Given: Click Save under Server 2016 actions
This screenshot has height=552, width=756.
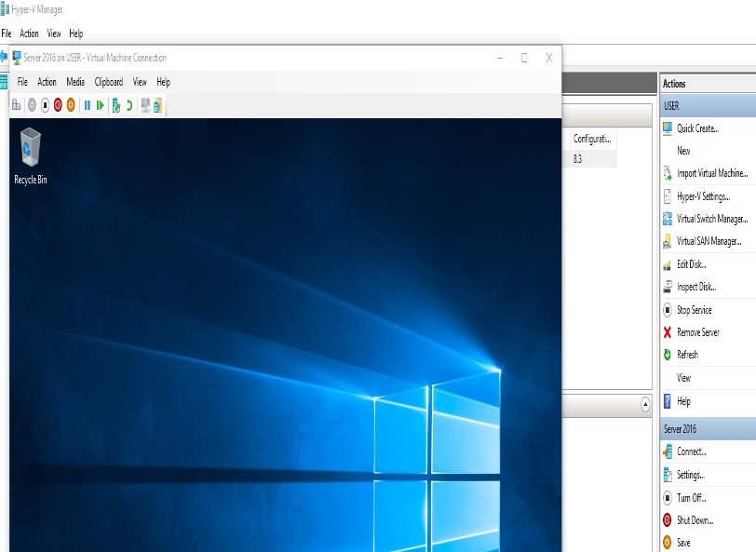Looking at the screenshot, I should pyautogui.click(x=683, y=543).
